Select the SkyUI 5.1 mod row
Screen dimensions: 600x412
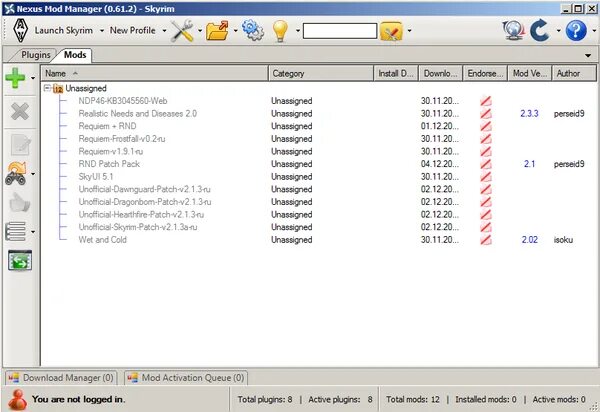coord(96,177)
